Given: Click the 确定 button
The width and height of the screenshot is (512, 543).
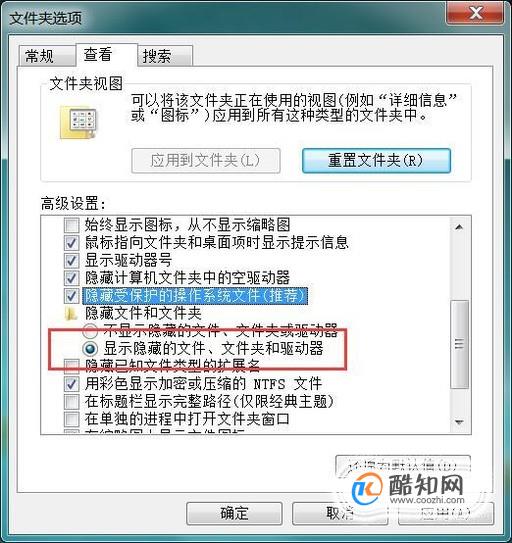Looking at the screenshot, I should click(234, 513).
